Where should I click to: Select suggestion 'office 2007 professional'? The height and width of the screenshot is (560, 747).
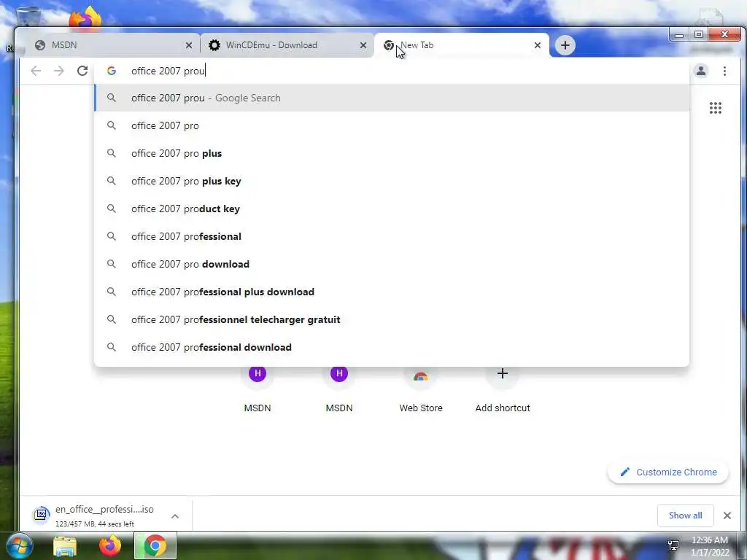coord(392,236)
